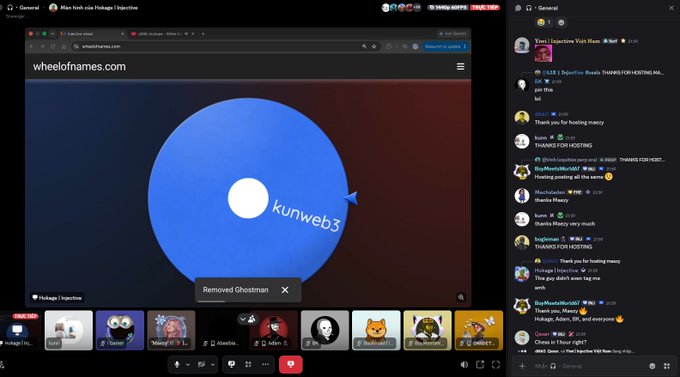Select Hokage's live stream tile

click(x=20, y=330)
